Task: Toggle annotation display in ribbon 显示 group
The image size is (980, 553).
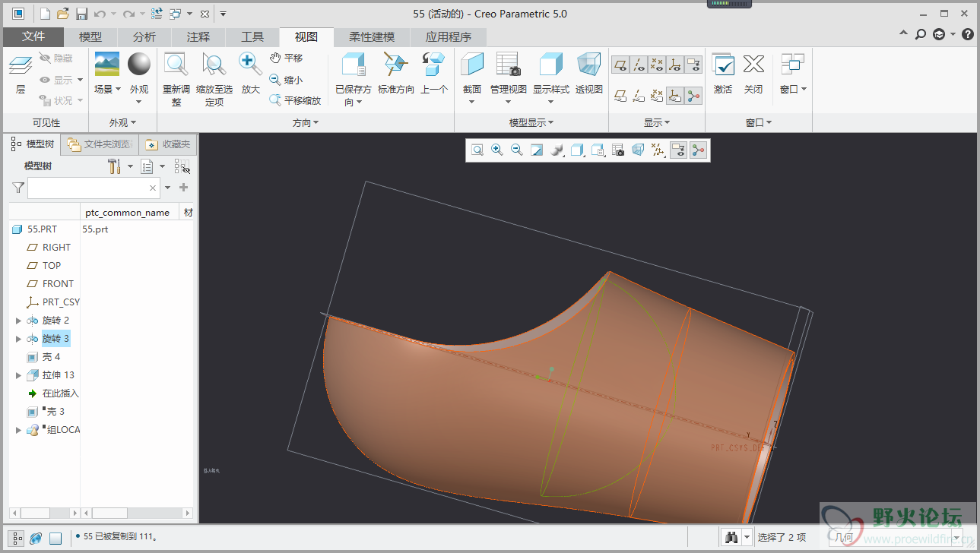Action: click(693, 65)
